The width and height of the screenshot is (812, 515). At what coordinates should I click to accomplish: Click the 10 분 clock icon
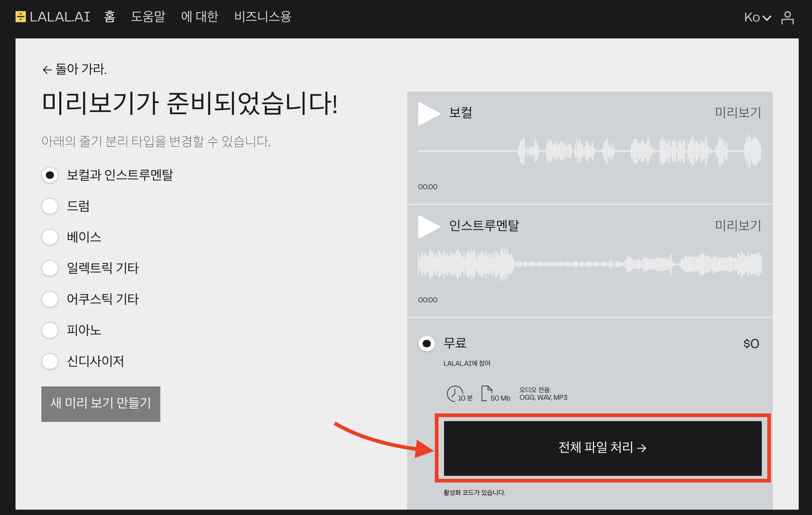tap(454, 393)
